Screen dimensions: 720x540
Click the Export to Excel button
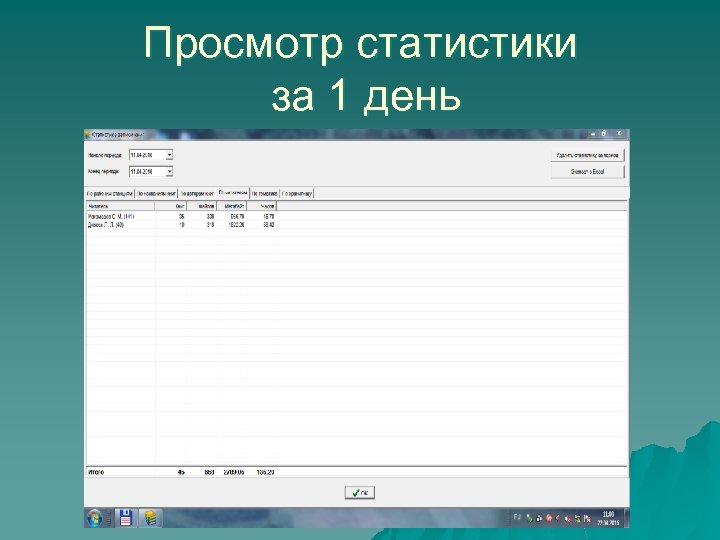[587, 172]
